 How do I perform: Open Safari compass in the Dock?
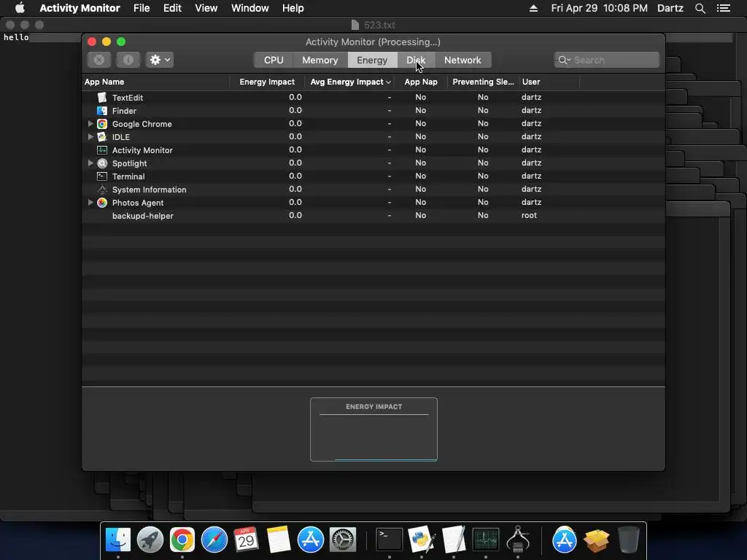click(x=214, y=540)
